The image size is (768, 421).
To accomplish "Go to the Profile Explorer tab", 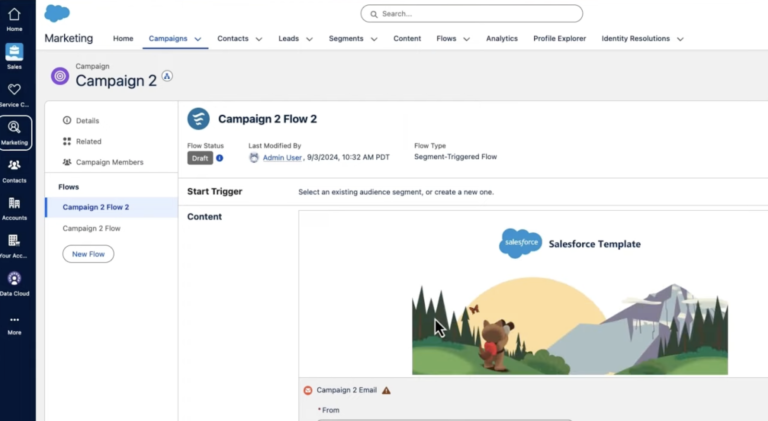I will click(559, 38).
